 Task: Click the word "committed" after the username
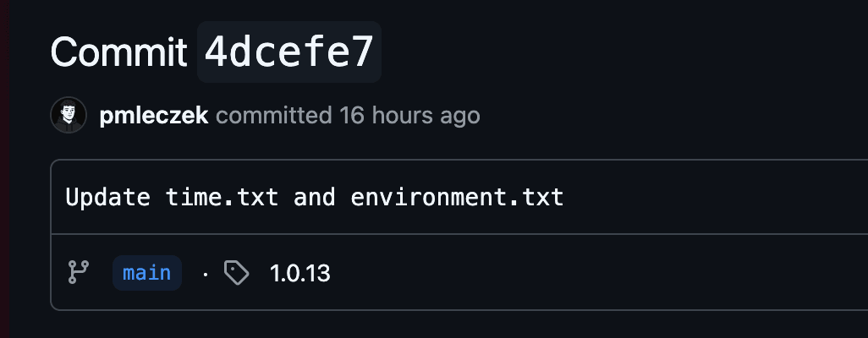(x=274, y=115)
